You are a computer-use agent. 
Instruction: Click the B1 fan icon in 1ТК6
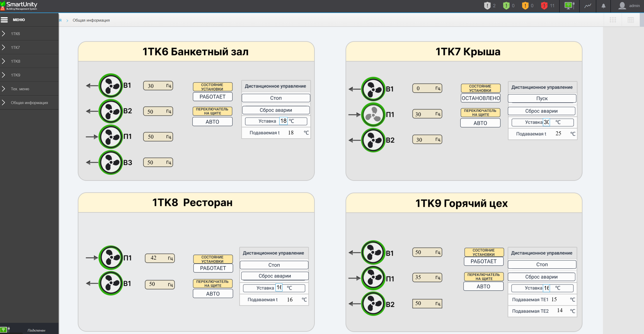pyautogui.click(x=111, y=86)
